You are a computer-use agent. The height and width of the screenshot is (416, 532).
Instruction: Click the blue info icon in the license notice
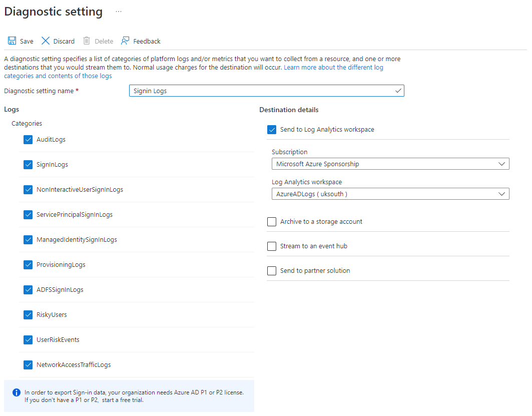17,392
